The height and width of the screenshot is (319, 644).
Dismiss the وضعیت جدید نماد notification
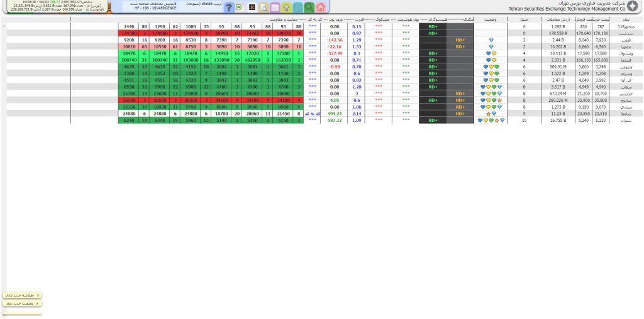pyautogui.click(x=38, y=303)
